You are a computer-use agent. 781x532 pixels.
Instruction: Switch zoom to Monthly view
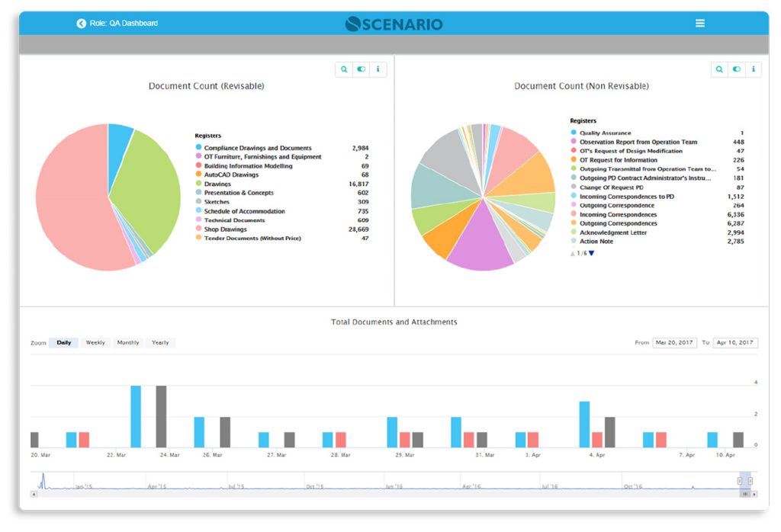coord(128,342)
